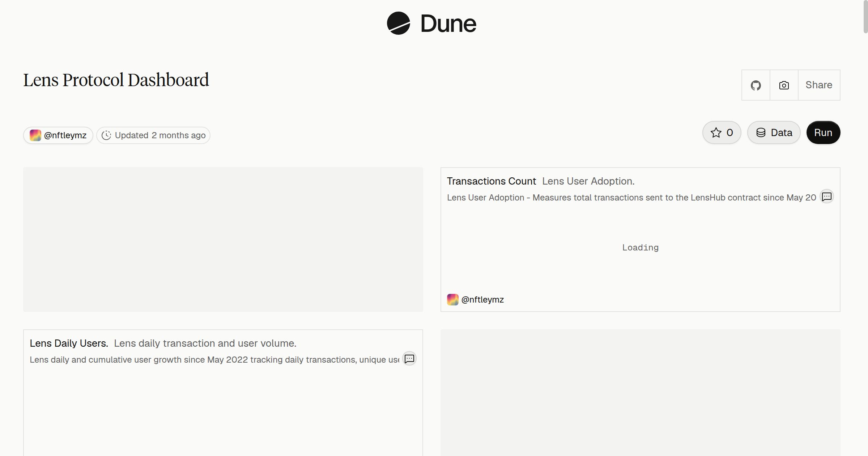868x456 pixels.
Task: Click the black Run button
Action: [x=823, y=132]
